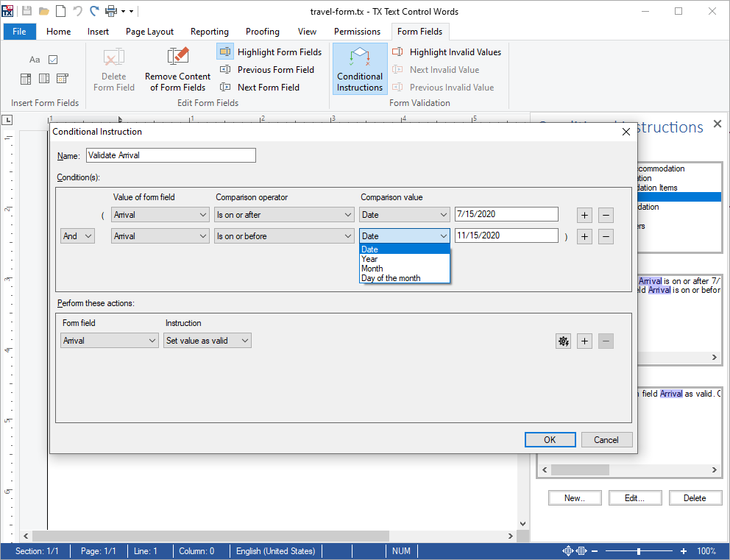Open the File menu
The image size is (730, 560).
[x=19, y=32]
